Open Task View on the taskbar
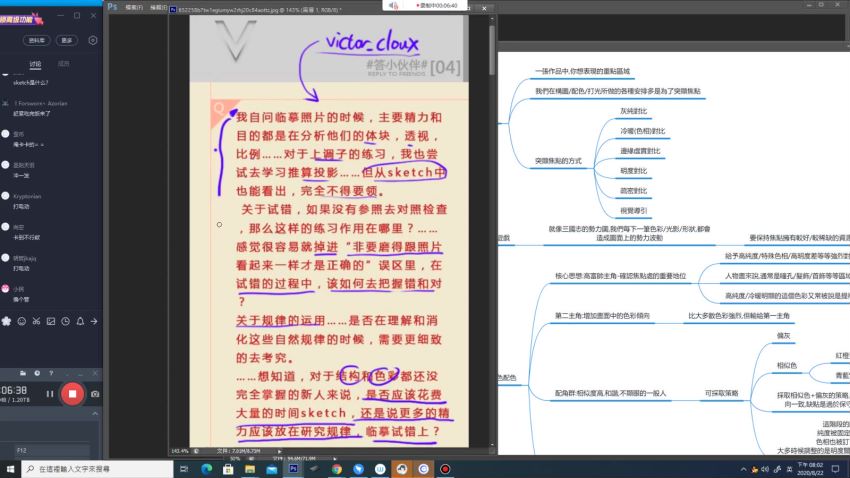The image size is (850, 478). (184, 469)
